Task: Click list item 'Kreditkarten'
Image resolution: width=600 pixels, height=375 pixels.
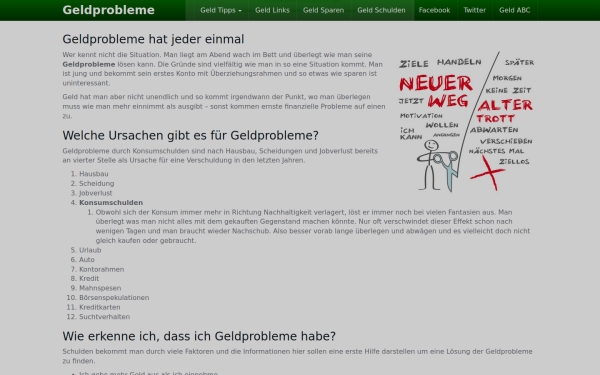Action: point(99,307)
